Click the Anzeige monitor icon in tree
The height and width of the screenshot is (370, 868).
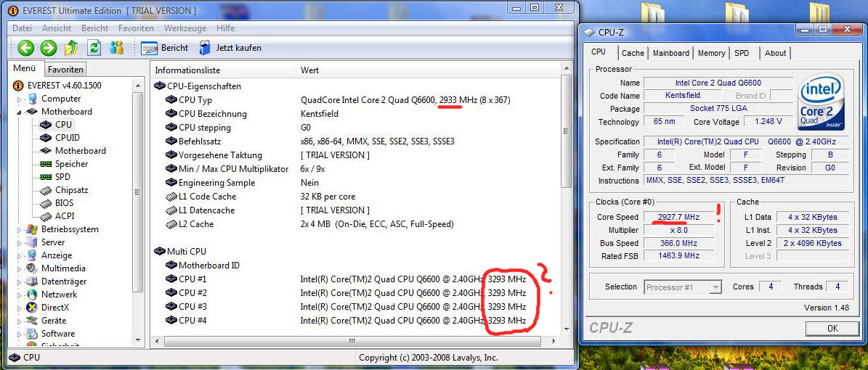pyautogui.click(x=32, y=255)
